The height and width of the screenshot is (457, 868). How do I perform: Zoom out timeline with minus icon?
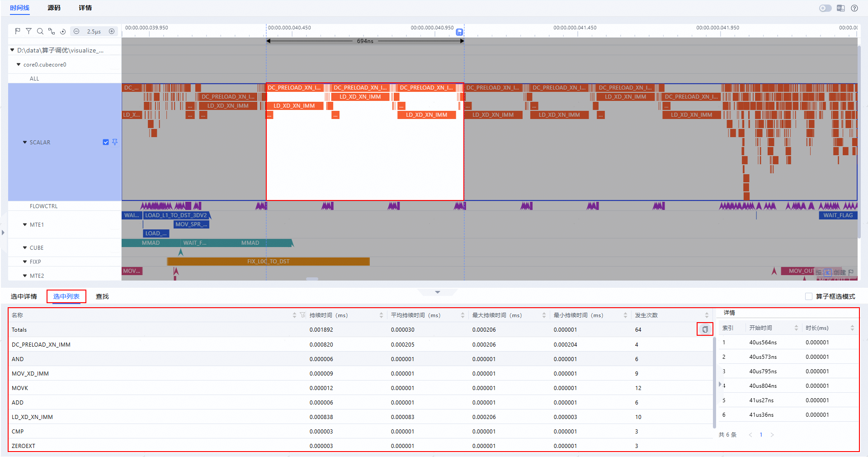tap(76, 31)
